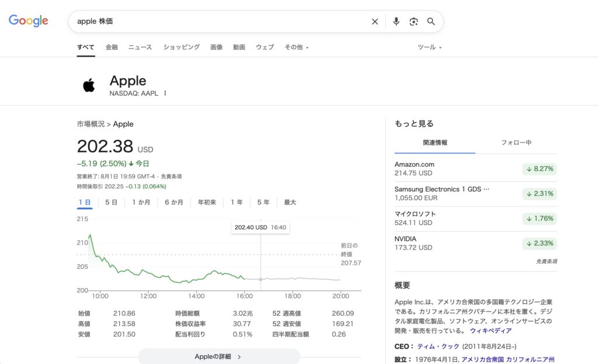This screenshot has height=364, width=598.
Task: Click the Apple logo thumbnail
Action: (x=89, y=85)
